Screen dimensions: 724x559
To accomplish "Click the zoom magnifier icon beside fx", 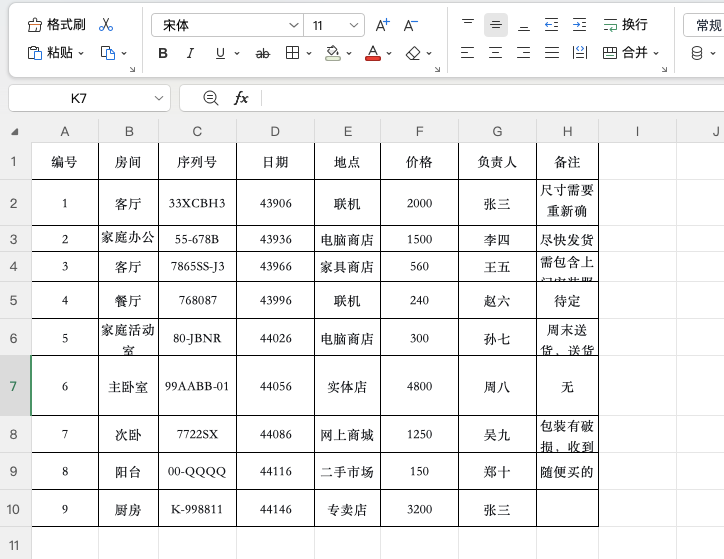I will coord(211,98).
